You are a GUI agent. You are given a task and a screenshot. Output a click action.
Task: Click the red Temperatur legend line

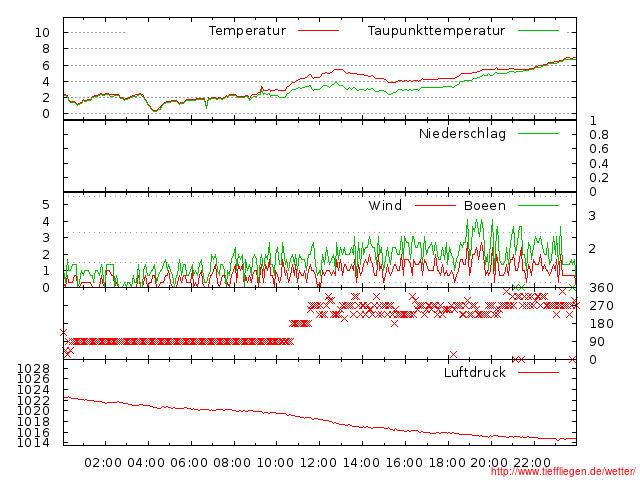tap(318, 31)
